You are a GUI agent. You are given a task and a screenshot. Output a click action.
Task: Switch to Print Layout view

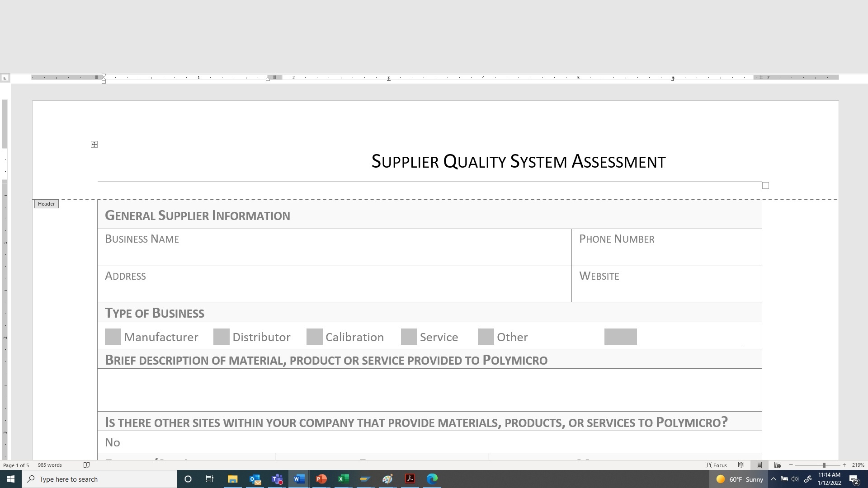759,465
